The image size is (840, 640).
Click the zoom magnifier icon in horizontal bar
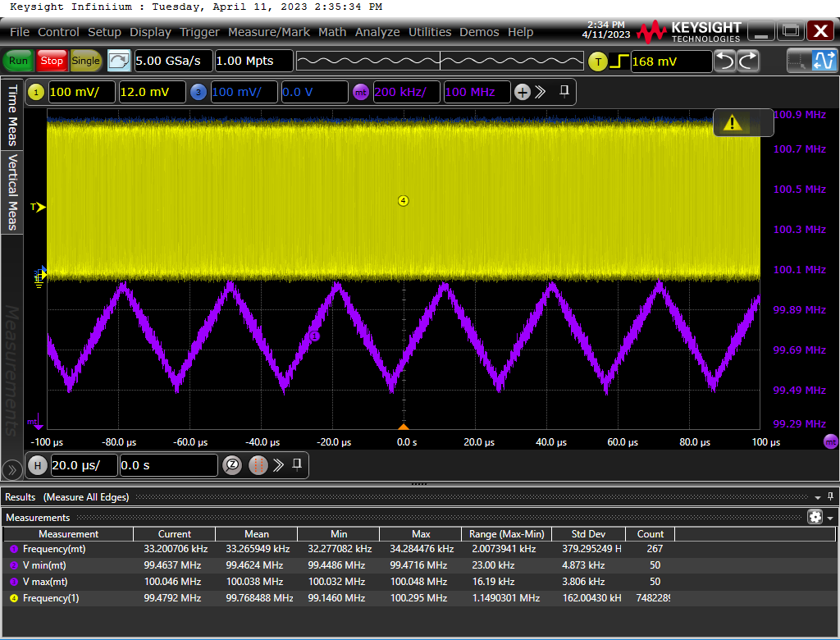(x=232, y=464)
